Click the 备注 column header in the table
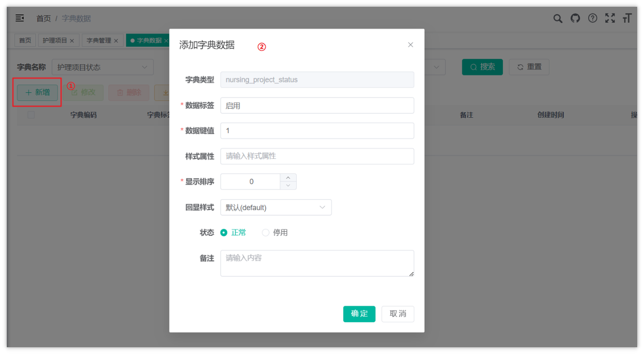Screen dimensions: 644x354 coord(466,115)
